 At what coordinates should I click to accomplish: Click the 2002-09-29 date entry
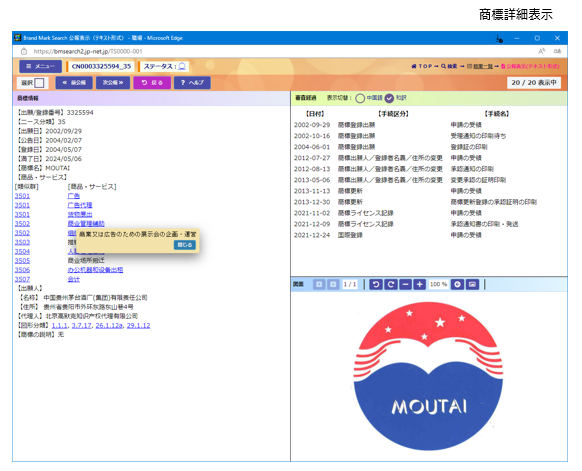click(x=312, y=125)
